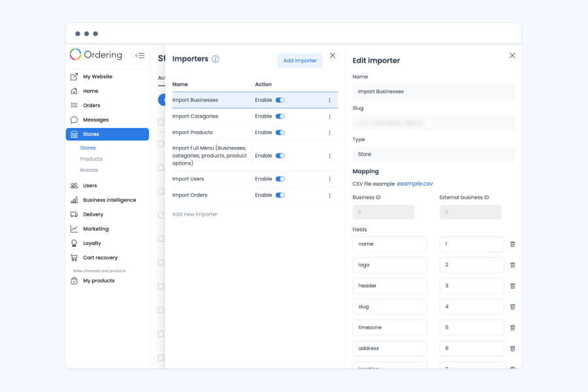This screenshot has height=392, width=588.
Task: Click the Name input with Import Businesses
Action: click(x=434, y=91)
